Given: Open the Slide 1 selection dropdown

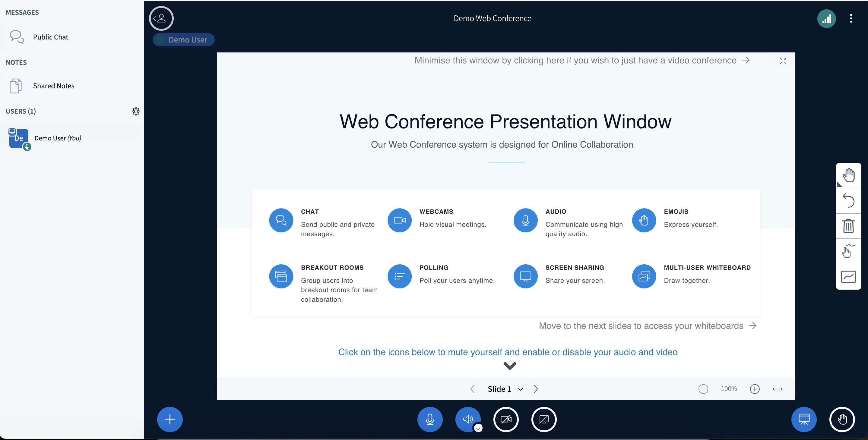Looking at the screenshot, I should coord(520,389).
